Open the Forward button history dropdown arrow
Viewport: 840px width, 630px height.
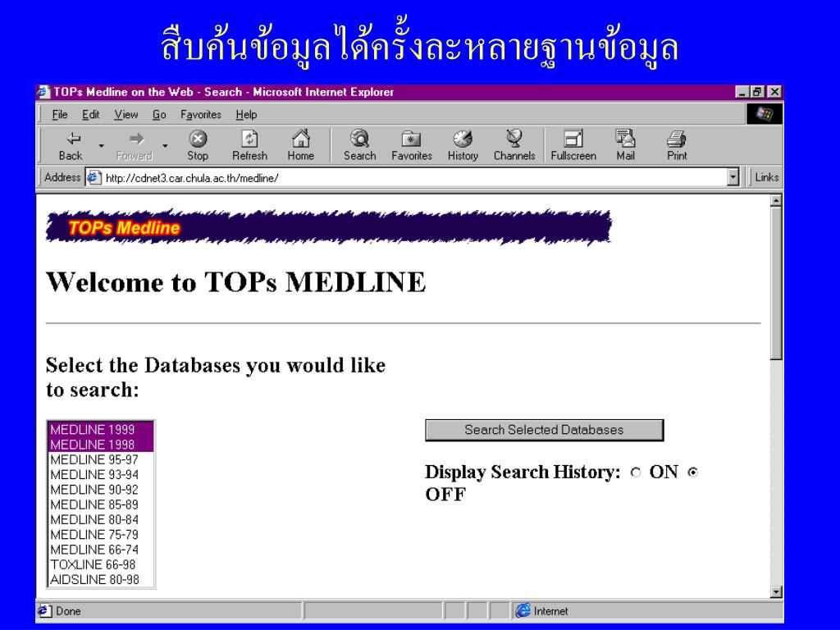point(165,145)
